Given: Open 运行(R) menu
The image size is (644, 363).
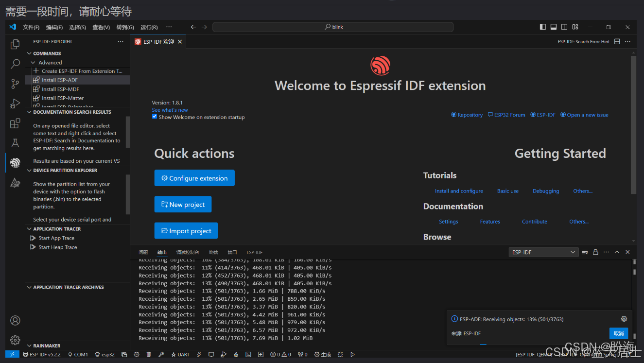Looking at the screenshot, I should click(149, 27).
